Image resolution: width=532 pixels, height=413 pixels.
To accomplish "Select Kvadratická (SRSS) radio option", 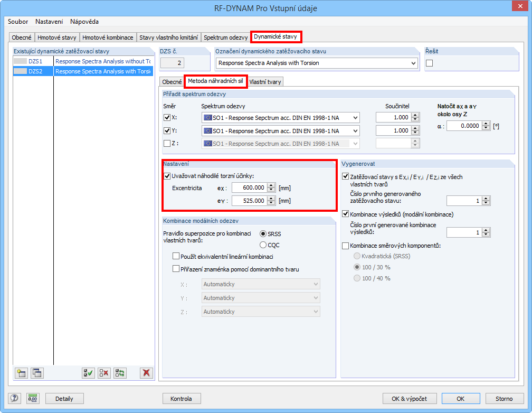I will [x=357, y=256].
